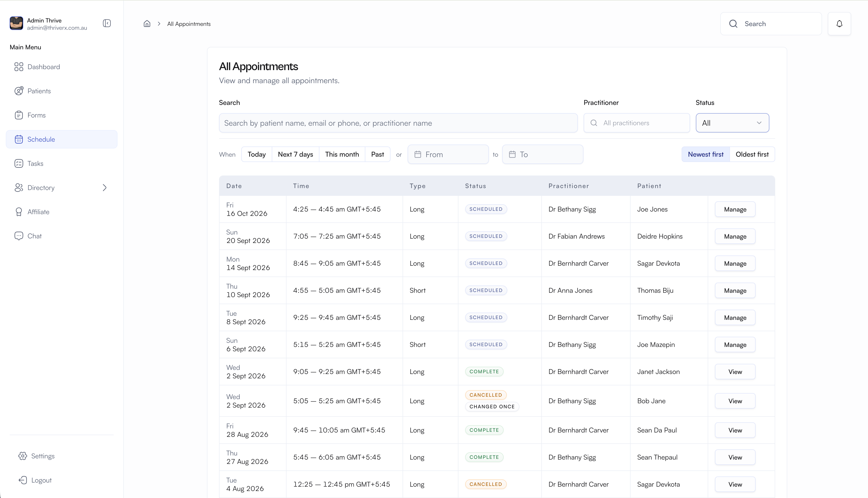Click the Chat bubble icon
This screenshot has width=868, height=498.
tap(19, 236)
